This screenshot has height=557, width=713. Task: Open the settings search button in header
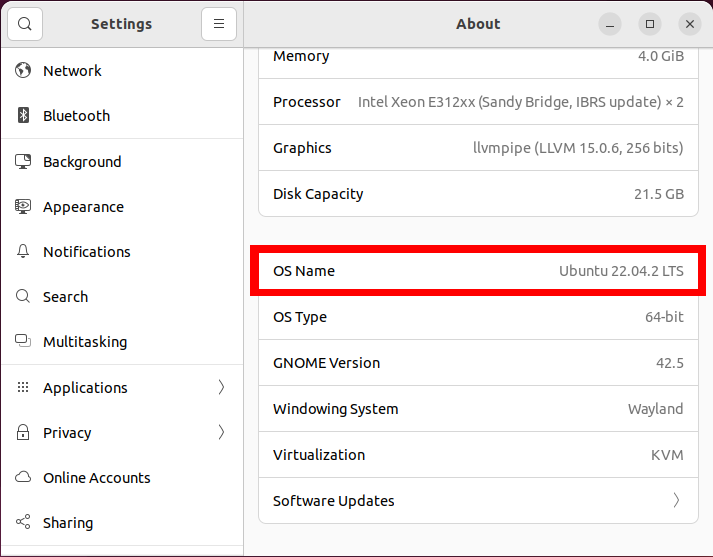point(25,24)
